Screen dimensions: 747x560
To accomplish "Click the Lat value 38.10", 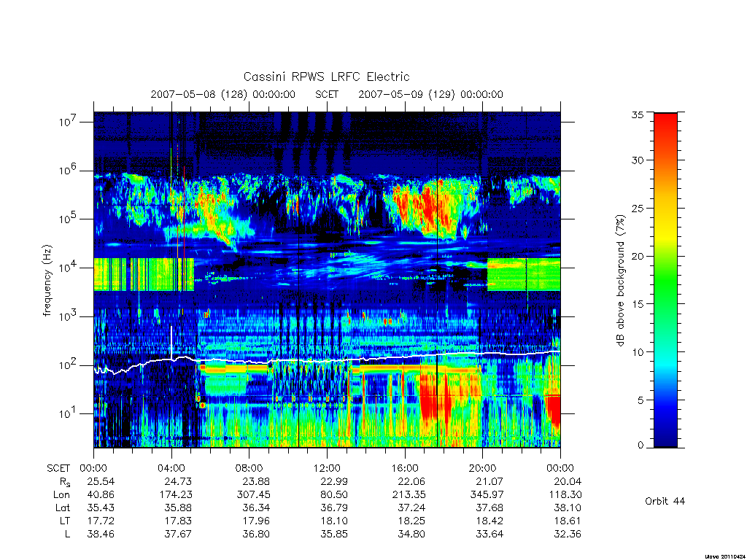I will pos(568,507).
